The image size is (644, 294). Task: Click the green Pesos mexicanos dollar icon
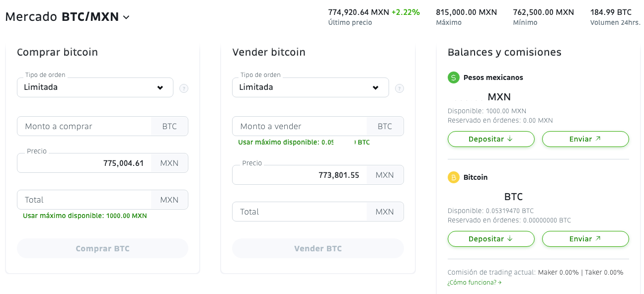[x=453, y=77]
